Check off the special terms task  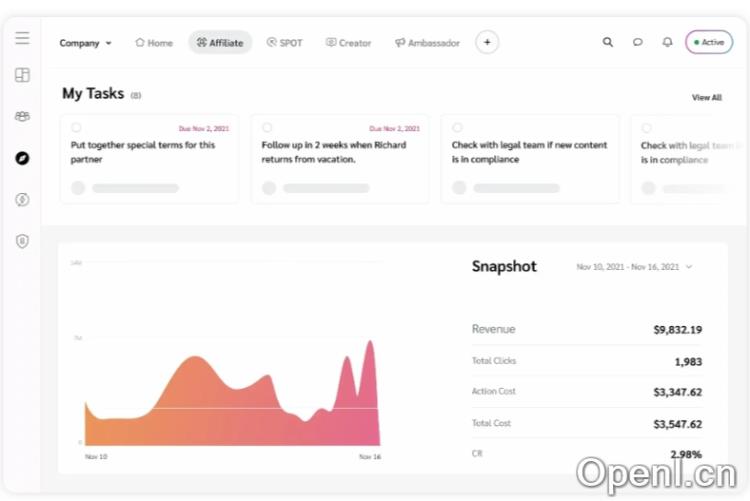click(77, 127)
